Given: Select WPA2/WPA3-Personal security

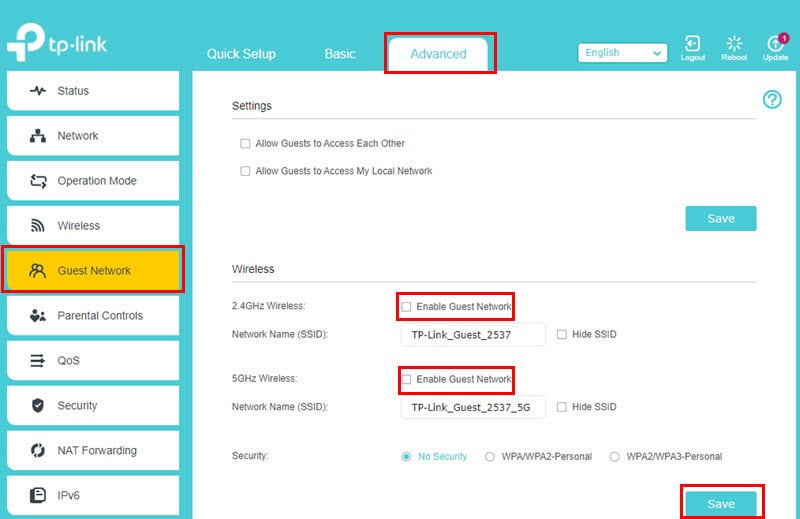Looking at the screenshot, I should click(615, 457).
